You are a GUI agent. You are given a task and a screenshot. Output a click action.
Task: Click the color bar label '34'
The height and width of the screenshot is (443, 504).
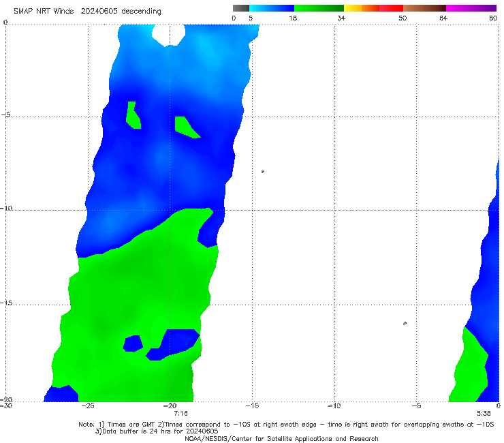(341, 18)
